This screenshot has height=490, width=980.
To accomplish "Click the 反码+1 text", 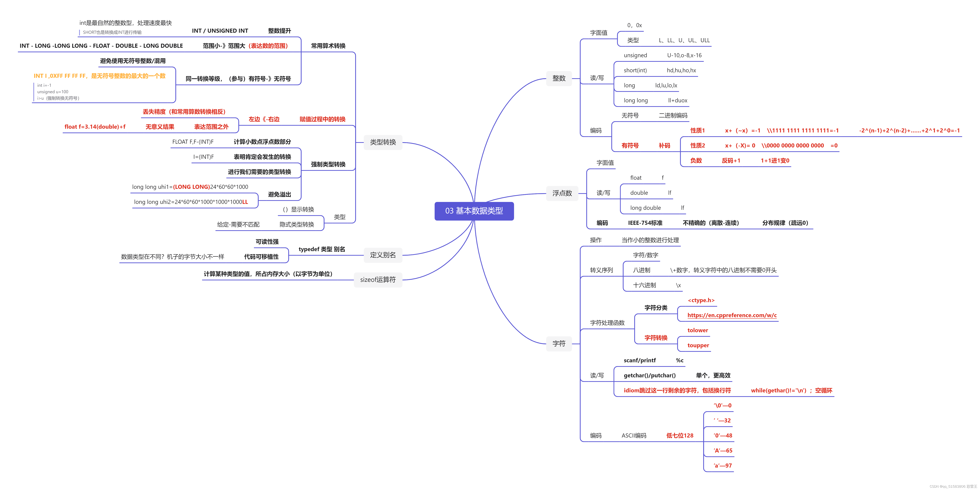I will click(731, 161).
